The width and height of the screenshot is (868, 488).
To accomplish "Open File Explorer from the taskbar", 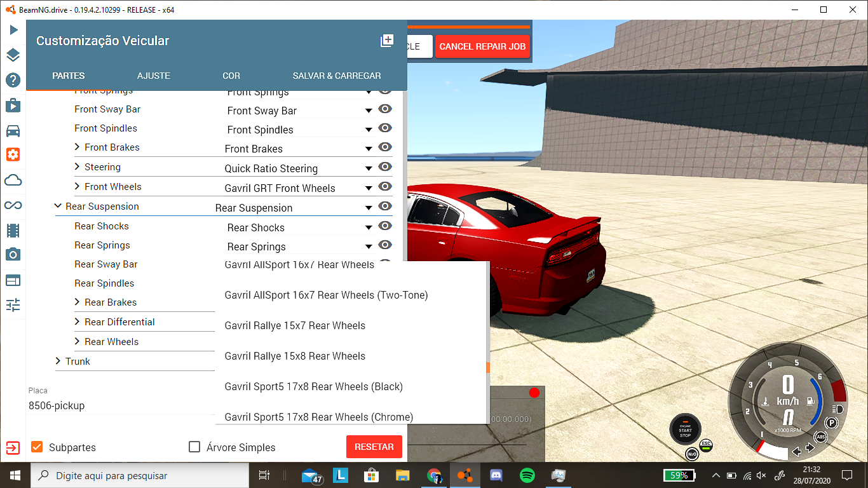I will coord(402,475).
